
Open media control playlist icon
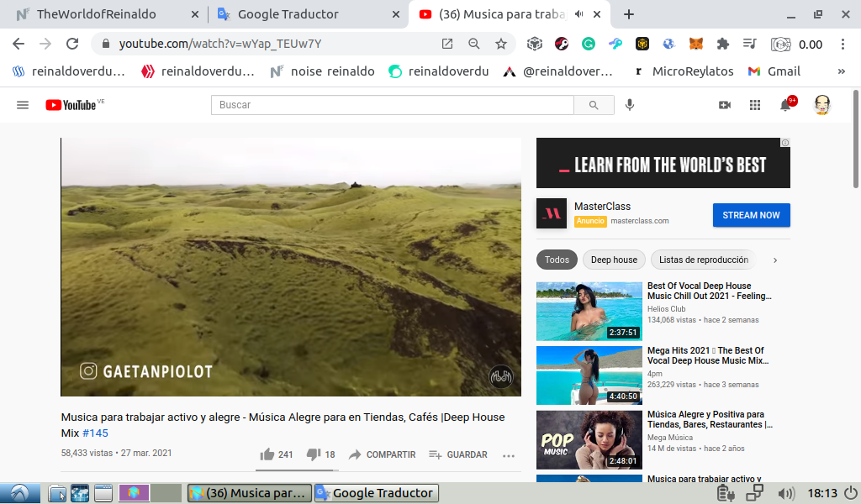[749, 44]
